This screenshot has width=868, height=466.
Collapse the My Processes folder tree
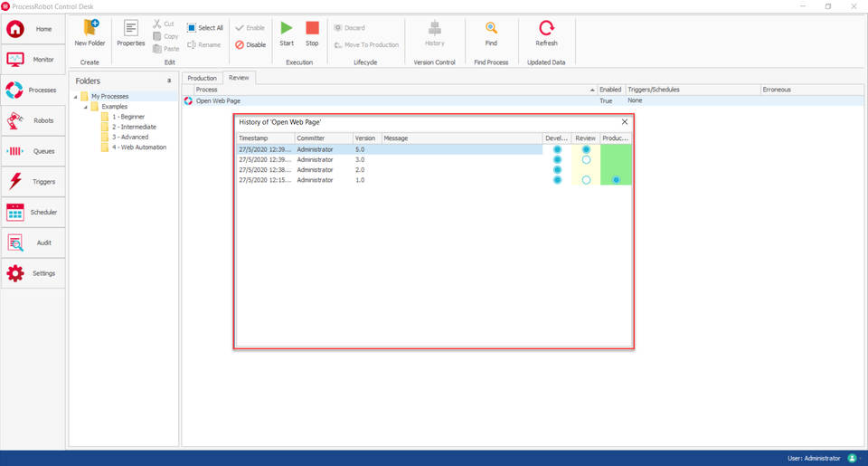click(76, 97)
